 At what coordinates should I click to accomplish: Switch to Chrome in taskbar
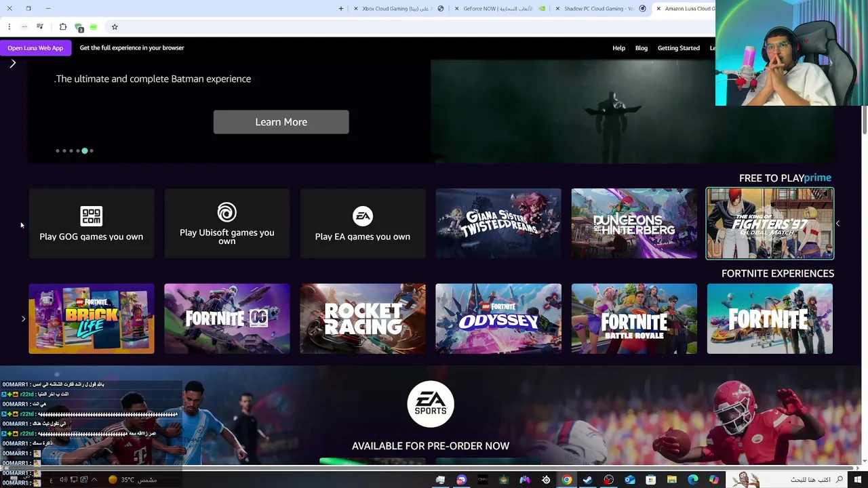click(x=567, y=480)
